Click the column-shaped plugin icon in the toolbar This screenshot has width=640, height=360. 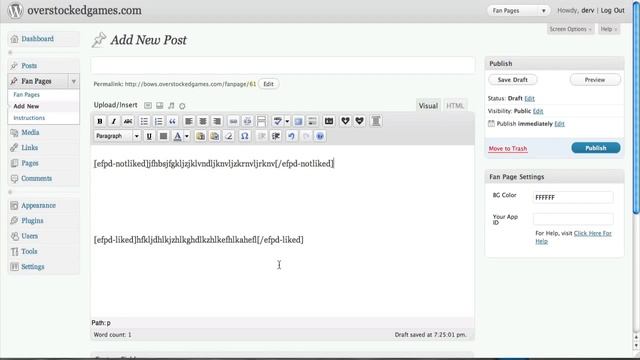click(376, 121)
